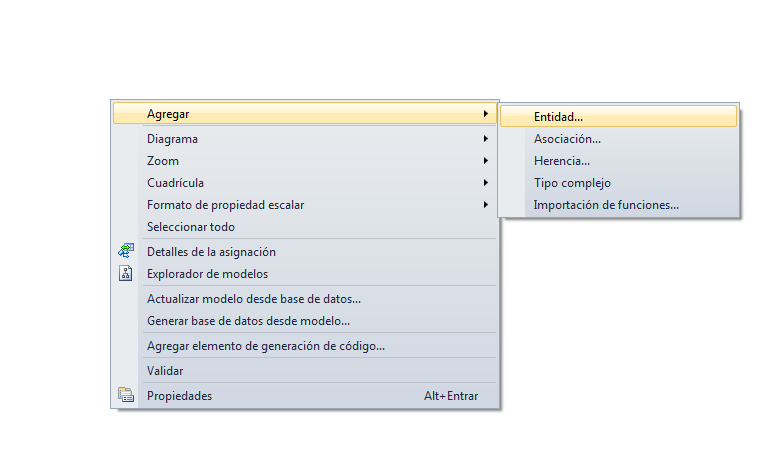Viewport: 758px width, 453px height.
Task: Expand the Diagrama submenu arrow
Action: (x=485, y=139)
